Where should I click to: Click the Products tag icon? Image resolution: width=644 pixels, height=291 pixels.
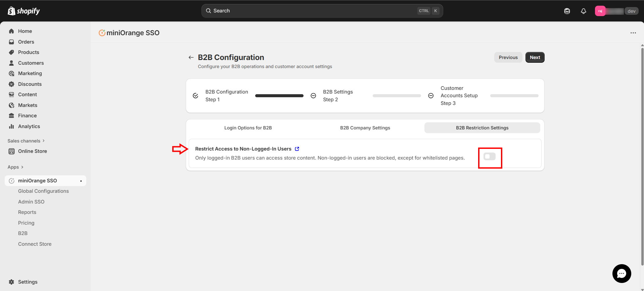tap(11, 52)
